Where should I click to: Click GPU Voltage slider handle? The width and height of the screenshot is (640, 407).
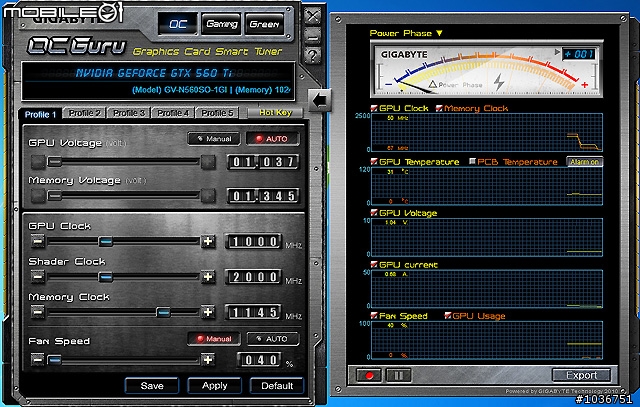tap(55, 162)
